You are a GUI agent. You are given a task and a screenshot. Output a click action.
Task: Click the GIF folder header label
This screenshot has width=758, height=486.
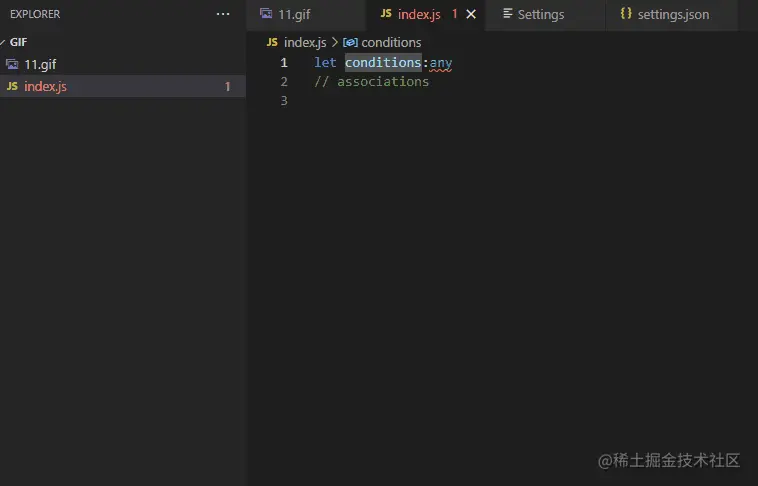click(18, 42)
